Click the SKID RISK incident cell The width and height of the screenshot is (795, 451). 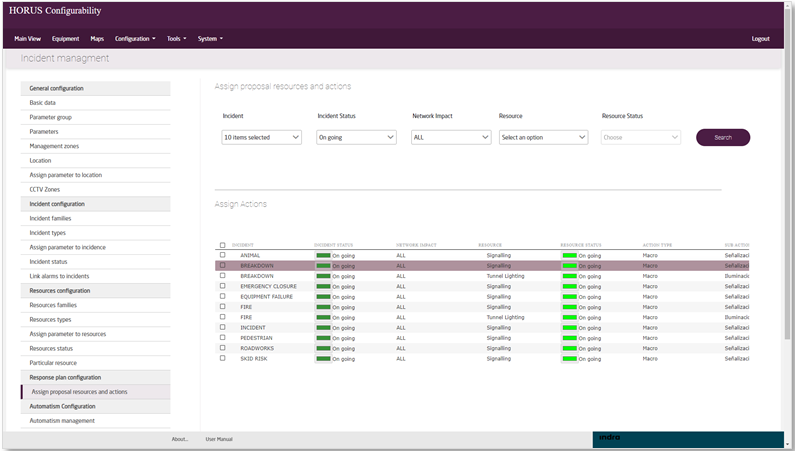pos(254,358)
